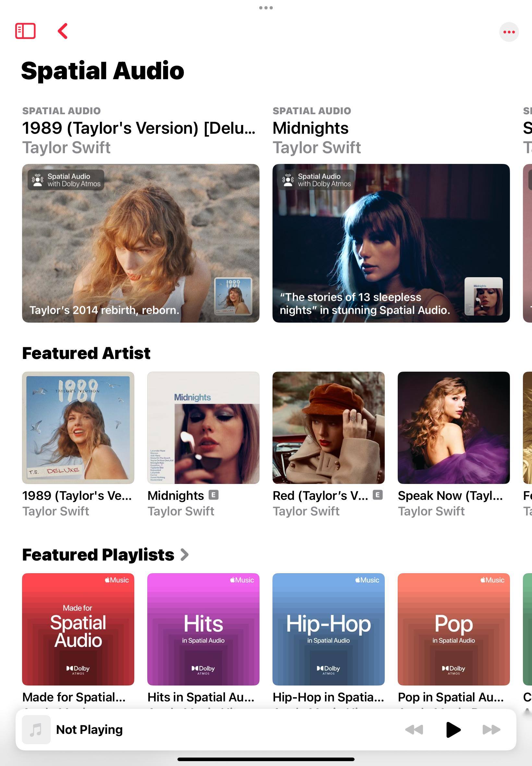Open the Midnights Spatial Audio banner

(x=391, y=243)
